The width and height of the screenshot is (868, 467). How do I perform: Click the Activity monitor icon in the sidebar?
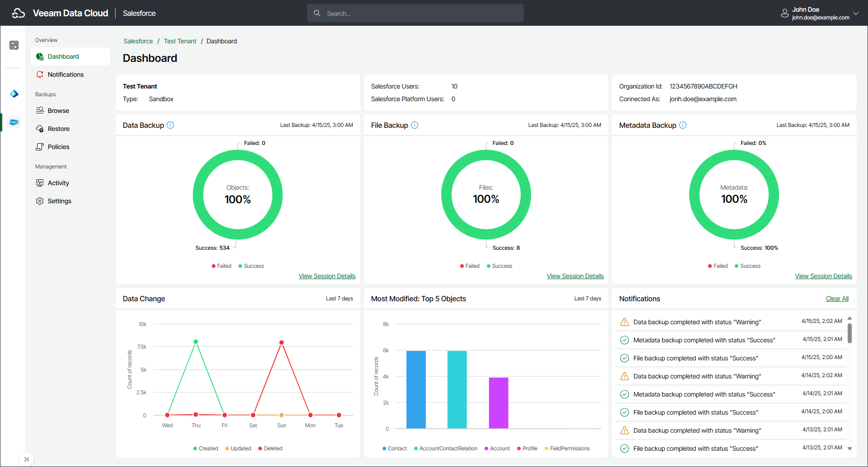pyautogui.click(x=40, y=183)
